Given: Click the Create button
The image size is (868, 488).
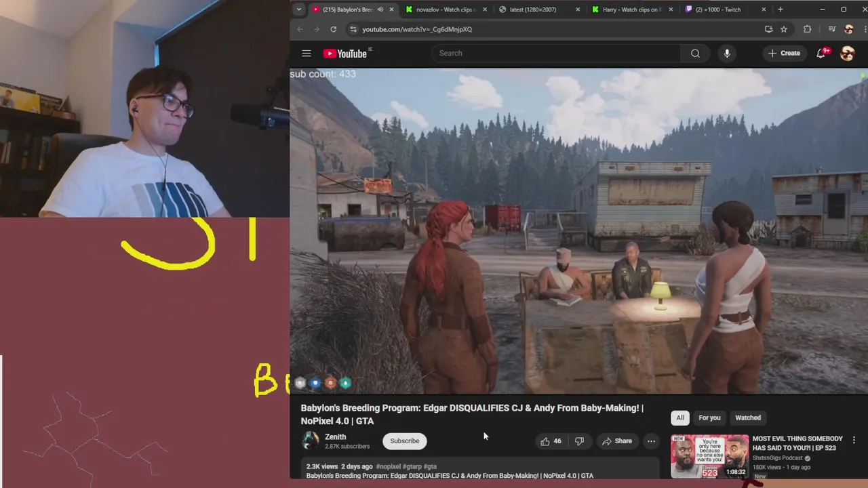Looking at the screenshot, I should point(783,53).
